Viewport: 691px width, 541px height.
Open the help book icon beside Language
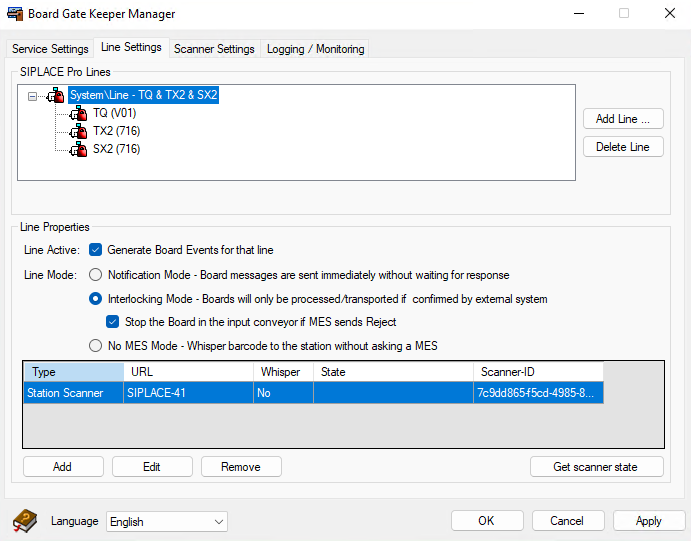coord(25,521)
